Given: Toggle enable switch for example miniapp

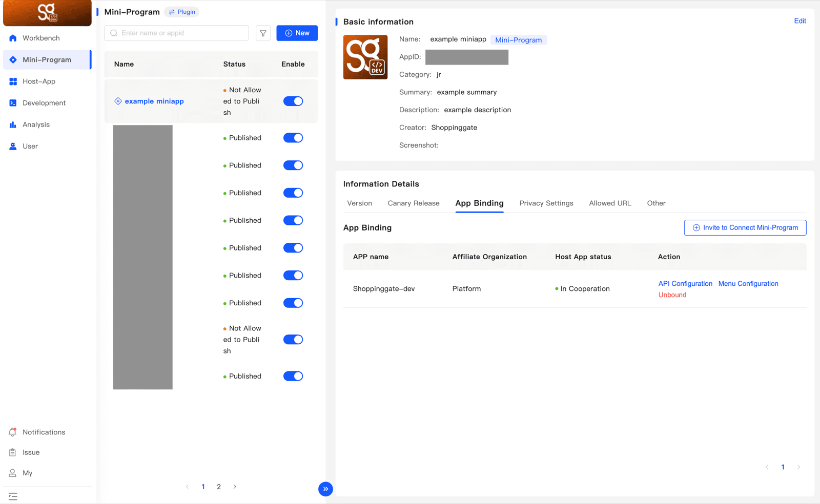Looking at the screenshot, I should coord(293,101).
